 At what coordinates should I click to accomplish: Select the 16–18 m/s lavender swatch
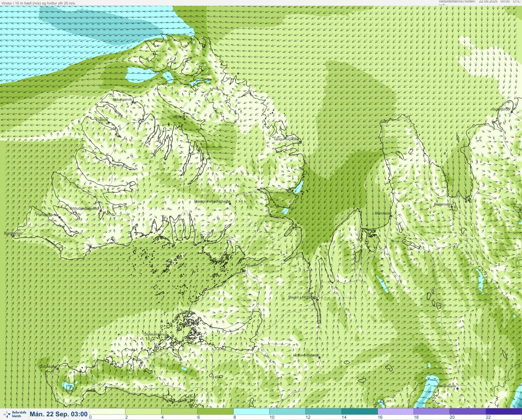395,411
